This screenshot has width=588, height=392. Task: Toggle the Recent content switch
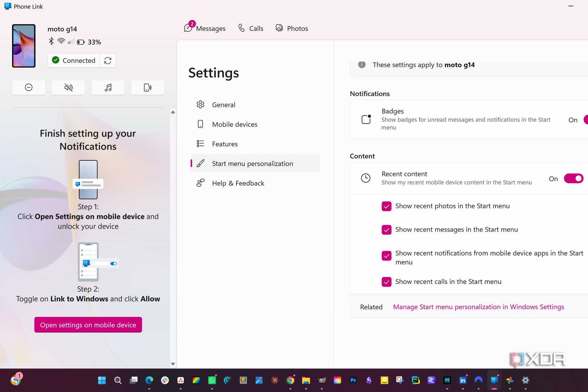(x=573, y=179)
